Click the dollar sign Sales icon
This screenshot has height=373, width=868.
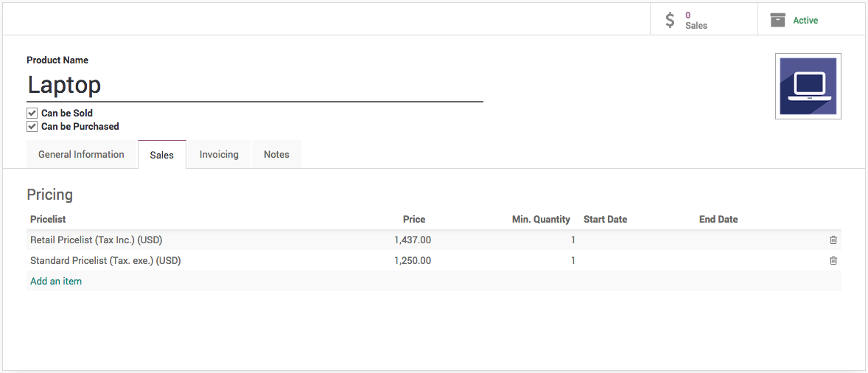670,20
